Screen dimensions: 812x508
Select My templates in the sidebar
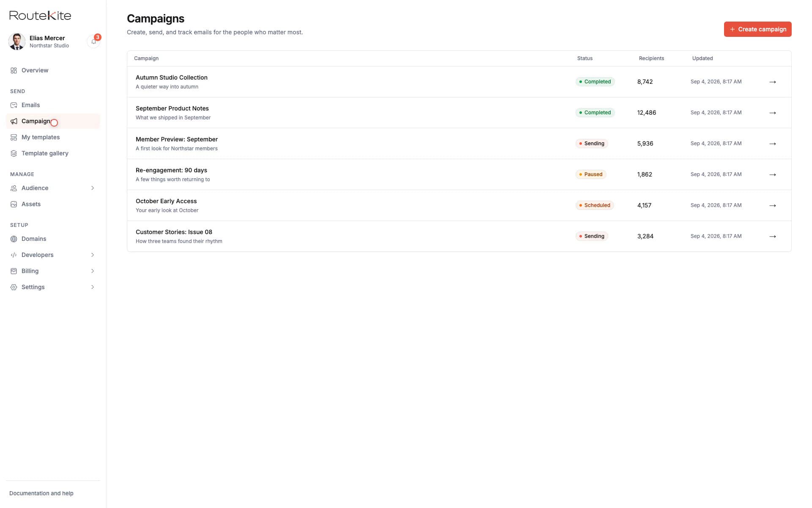53,137
